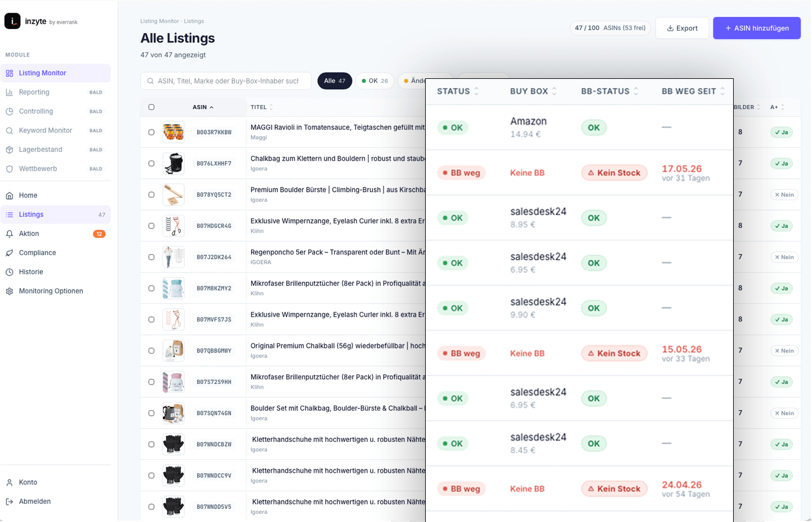This screenshot has width=812, height=522.
Task: Click the A+ Nein badge for B078YQ5CT2
Action: coord(784,195)
